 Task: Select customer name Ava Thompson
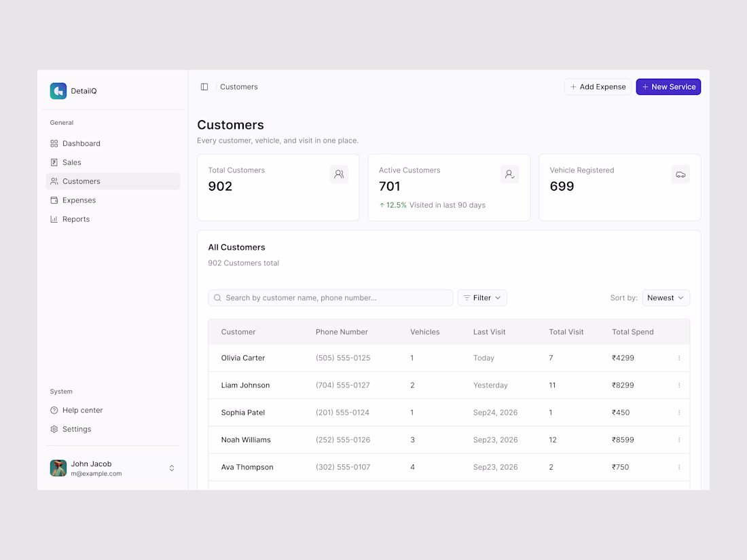pos(247,467)
